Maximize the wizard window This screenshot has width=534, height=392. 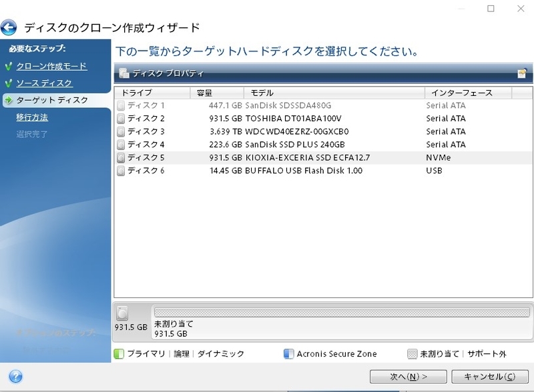[x=491, y=9]
